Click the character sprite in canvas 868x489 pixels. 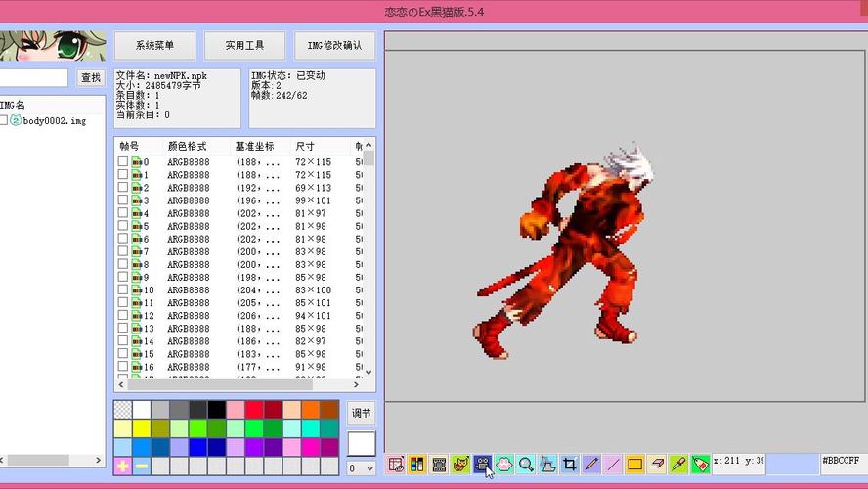click(565, 252)
